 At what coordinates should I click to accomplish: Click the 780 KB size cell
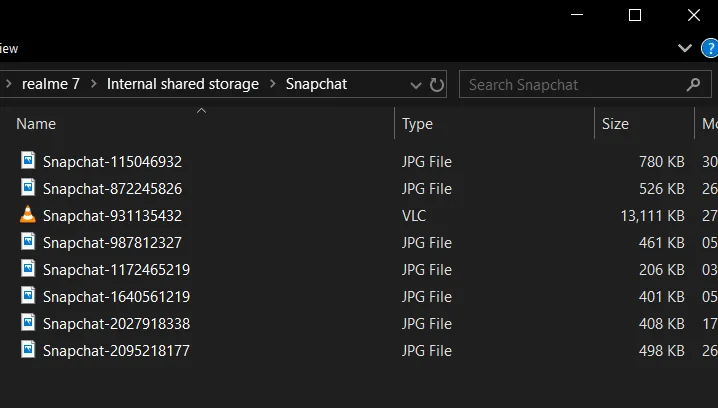662,162
